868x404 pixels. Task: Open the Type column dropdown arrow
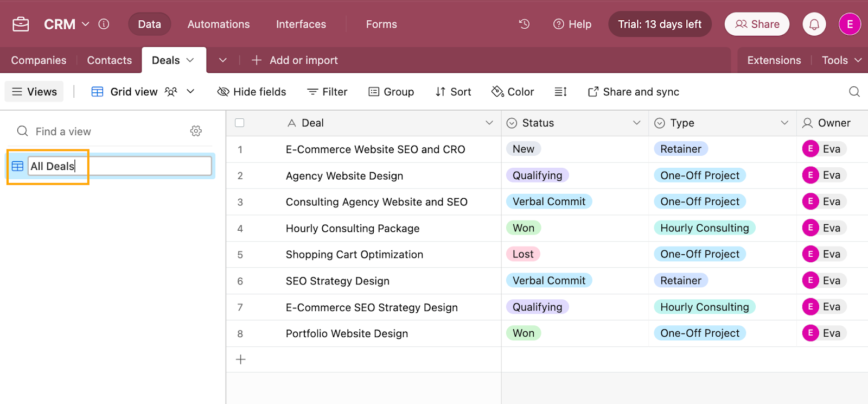pyautogui.click(x=784, y=123)
